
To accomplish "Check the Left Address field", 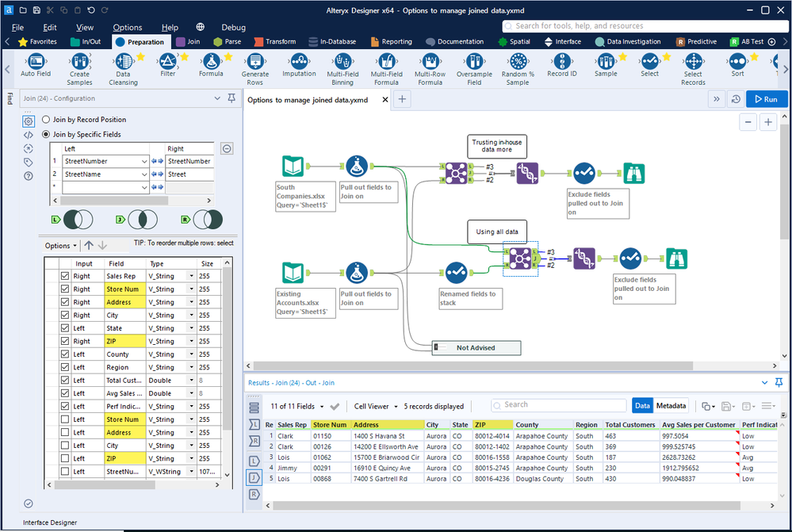I will coord(65,432).
